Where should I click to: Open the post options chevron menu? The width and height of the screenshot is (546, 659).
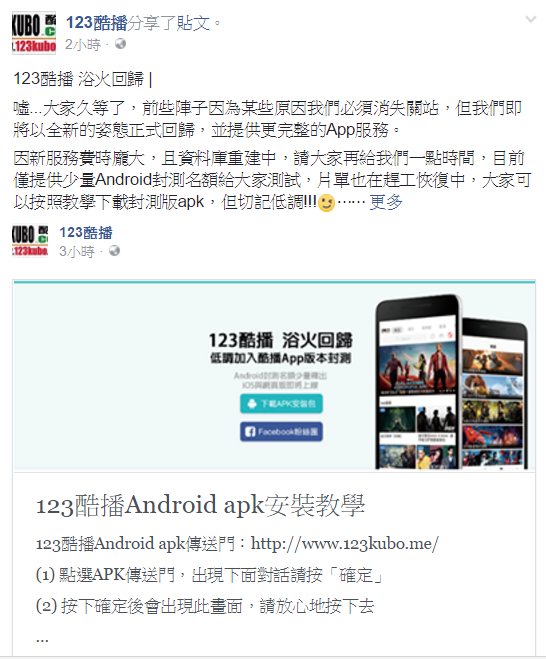tap(531, 19)
